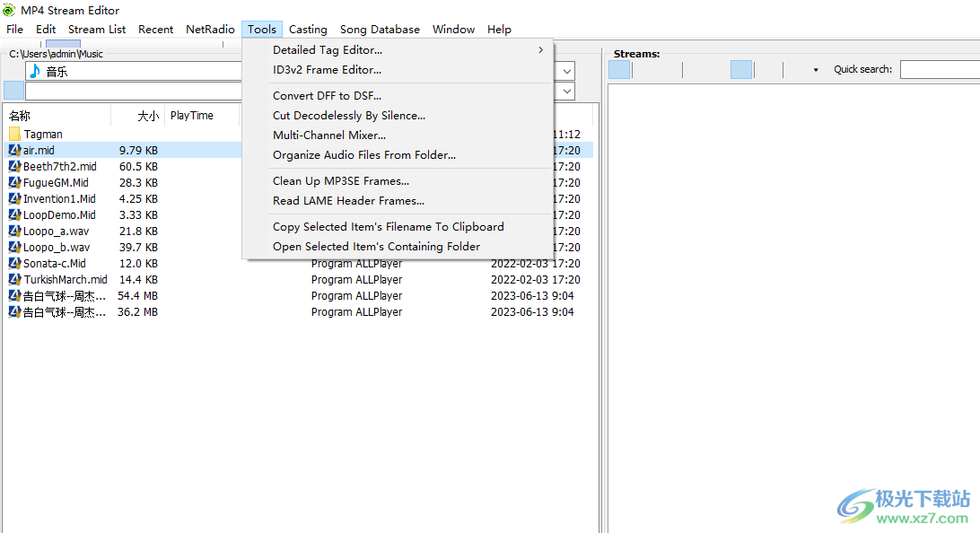This screenshot has width=980, height=533.
Task: Click the 28.3 KB size cell
Action: (x=139, y=182)
